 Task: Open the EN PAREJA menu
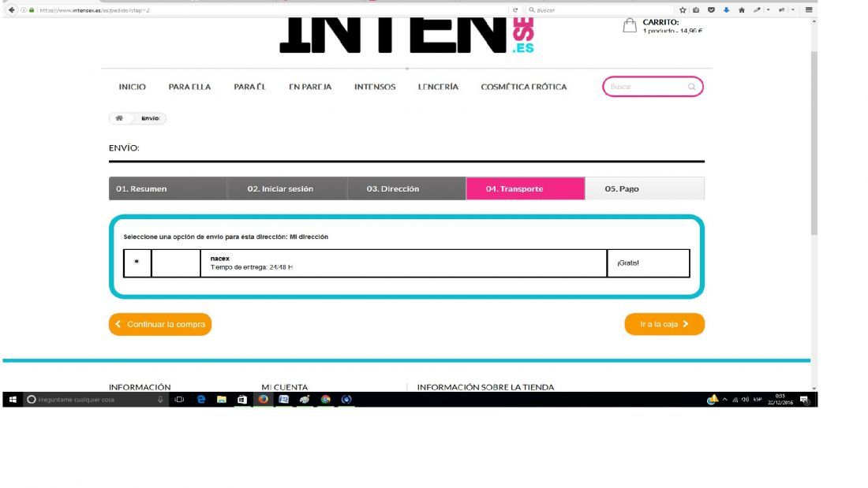tap(310, 87)
